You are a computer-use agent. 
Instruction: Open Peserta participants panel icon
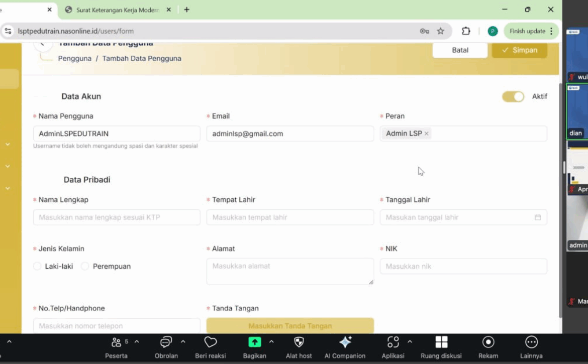click(x=116, y=342)
